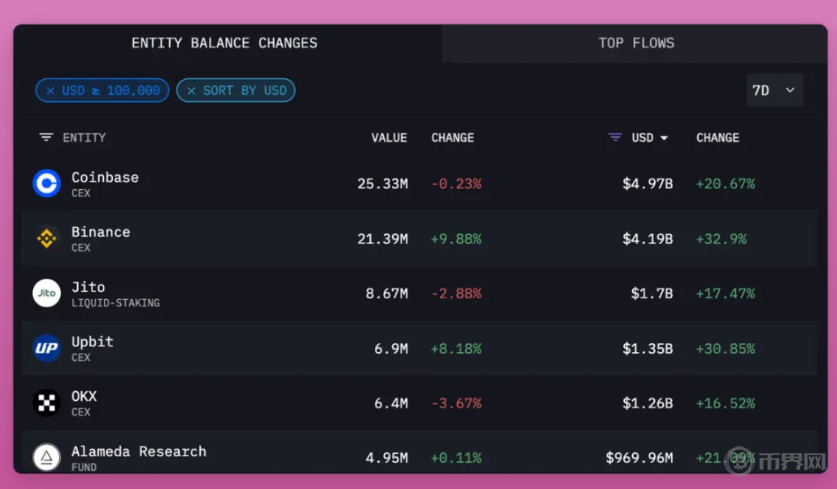This screenshot has width=837, height=489.
Task: Select the Entity Balance Changes tab
Action: [225, 43]
